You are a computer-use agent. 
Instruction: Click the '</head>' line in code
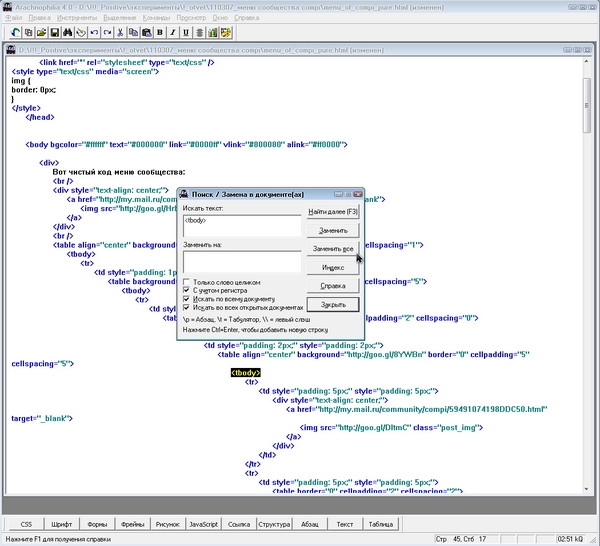[x=40, y=117]
